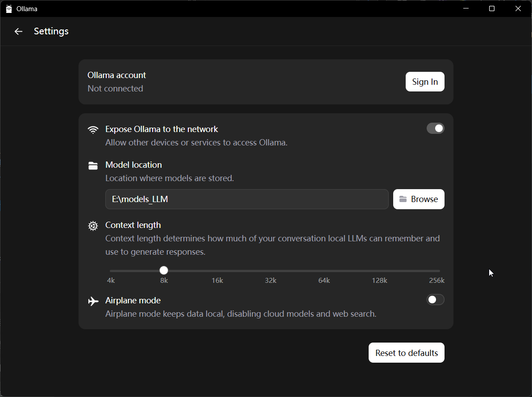Click the Ollama llama logo in title bar
Image resolution: width=532 pixels, height=397 pixels.
point(8,9)
